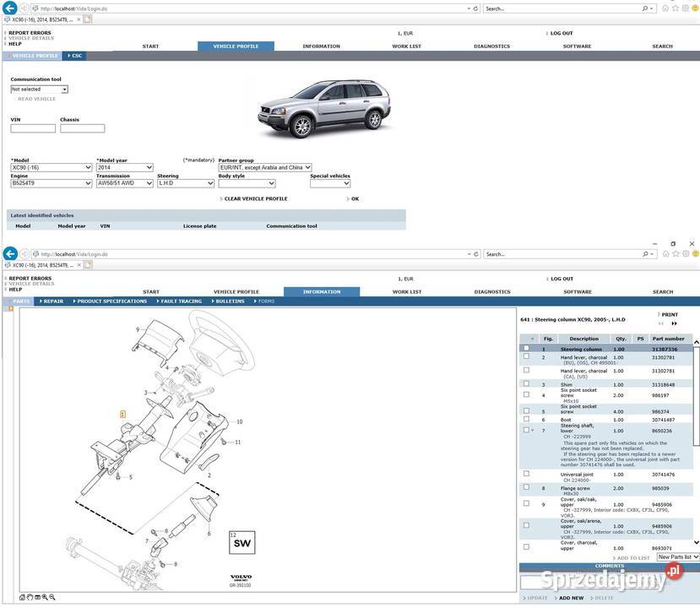Viewport: 700px width, 608px height.
Task: Click ADD NEW under comments
Action: click(x=571, y=598)
